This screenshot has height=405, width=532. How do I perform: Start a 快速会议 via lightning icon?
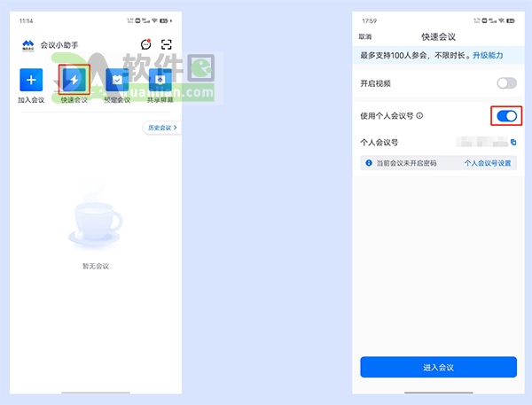[x=74, y=81]
